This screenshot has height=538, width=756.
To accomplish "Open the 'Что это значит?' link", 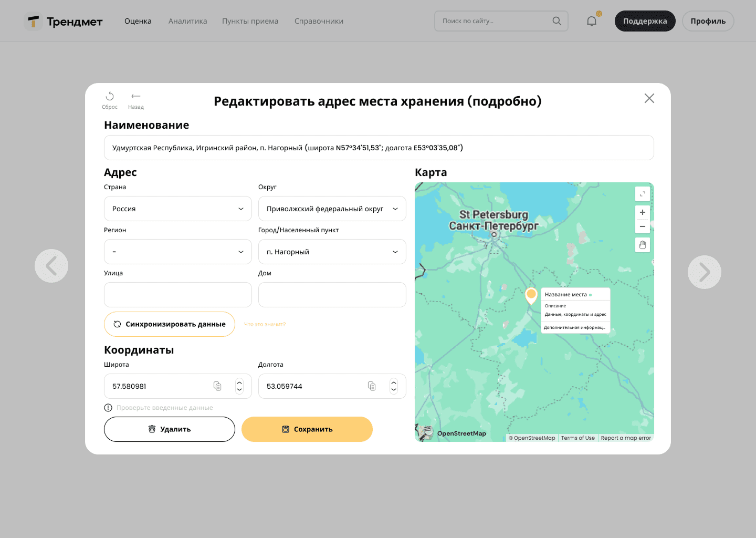I will coord(265,324).
